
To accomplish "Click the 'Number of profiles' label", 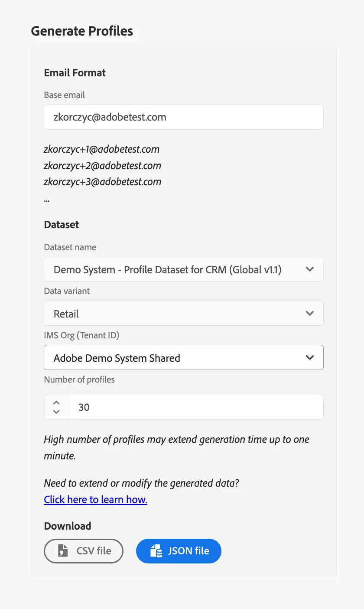I will point(79,380).
